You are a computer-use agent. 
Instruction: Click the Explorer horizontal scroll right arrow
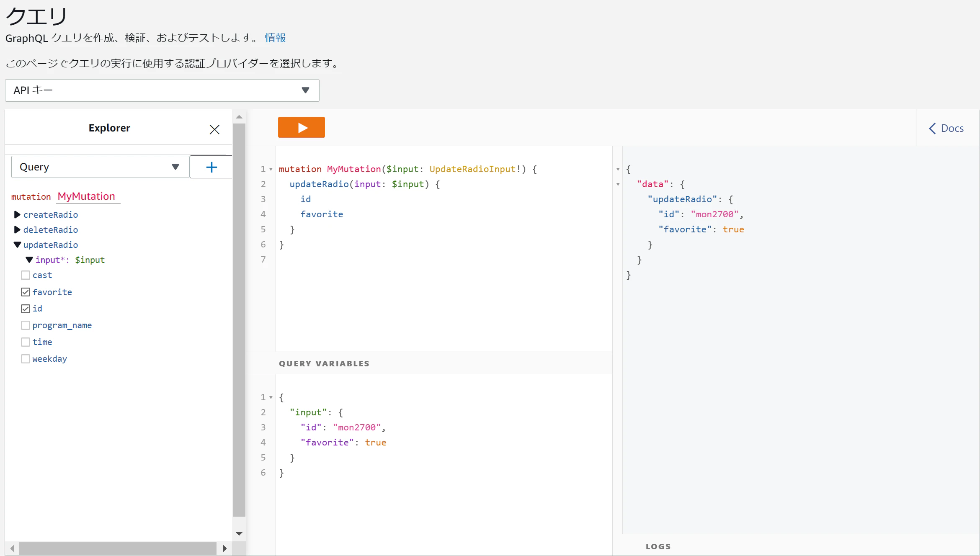pyautogui.click(x=225, y=548)
